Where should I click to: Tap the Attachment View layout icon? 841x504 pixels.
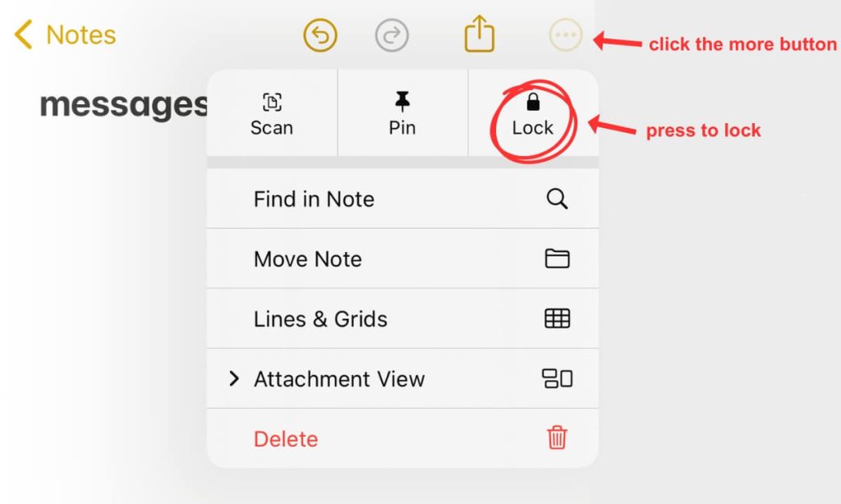coord(557,378)
